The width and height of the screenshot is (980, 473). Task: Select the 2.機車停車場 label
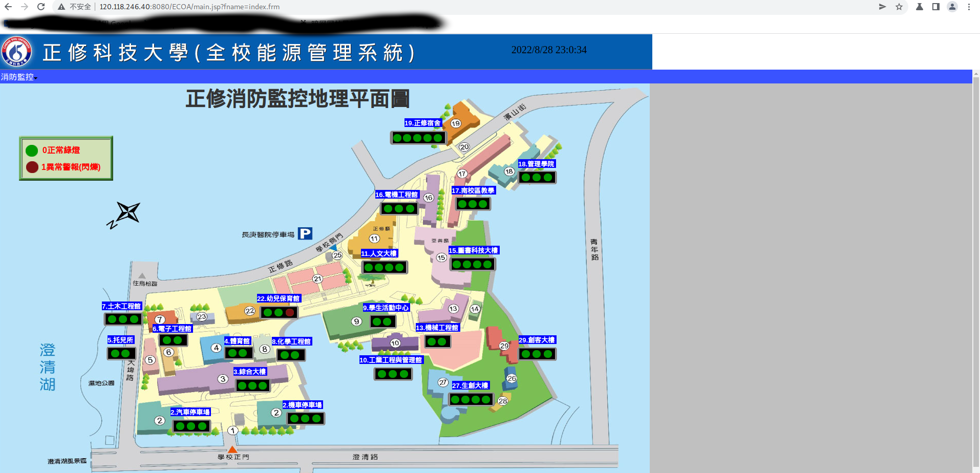pyautogui.click(x=303, y=405)
